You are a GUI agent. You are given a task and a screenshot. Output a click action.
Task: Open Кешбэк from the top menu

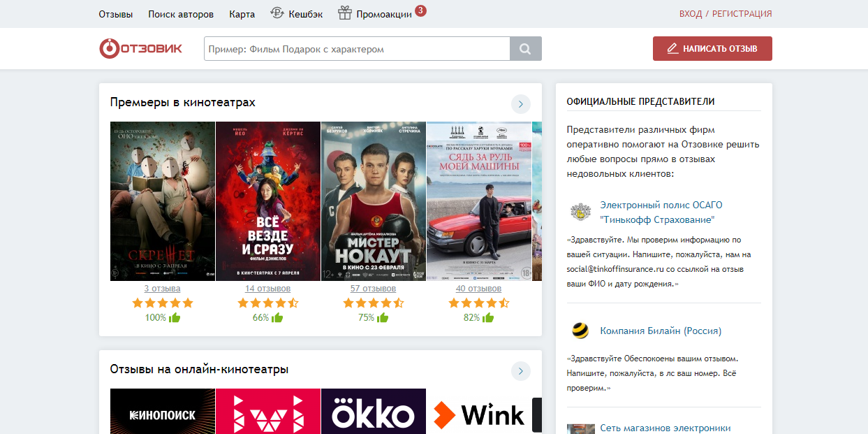[x=297, y=14]
